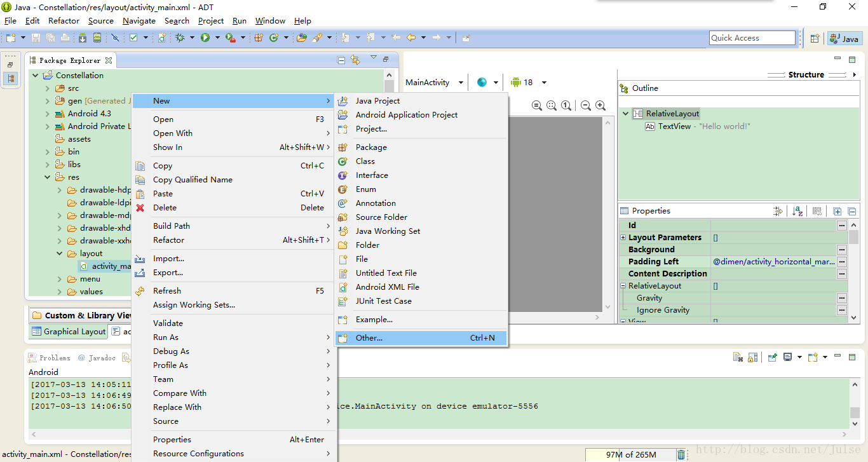Open the Refactor menu in menu bar
Viewport: 868px width, 462px height.
[64, 20]
